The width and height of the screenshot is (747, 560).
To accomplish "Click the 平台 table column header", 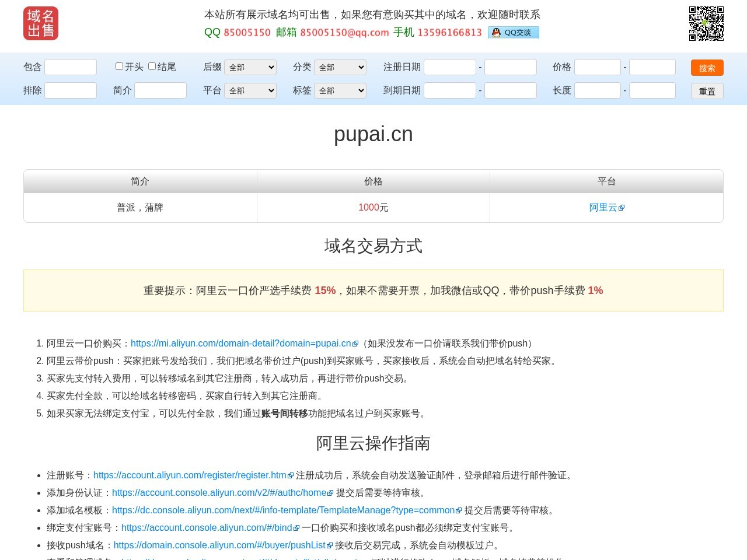I will coord(606,181).
